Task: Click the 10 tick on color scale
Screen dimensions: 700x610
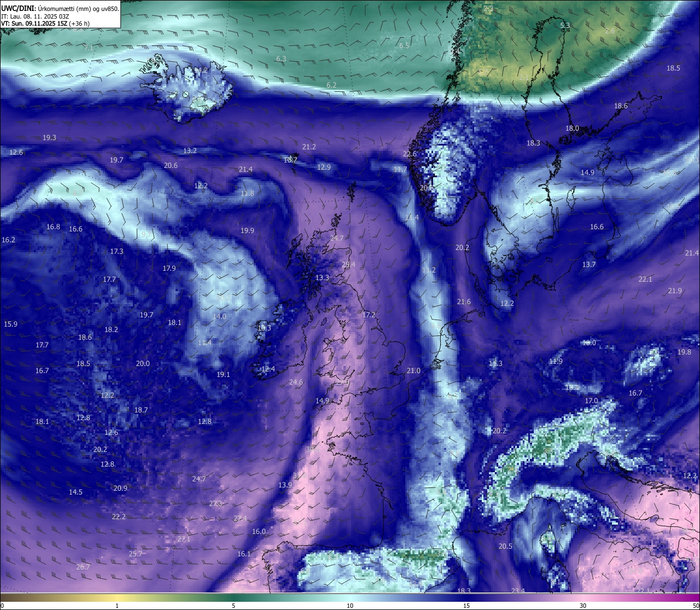Action: (350, 606)
